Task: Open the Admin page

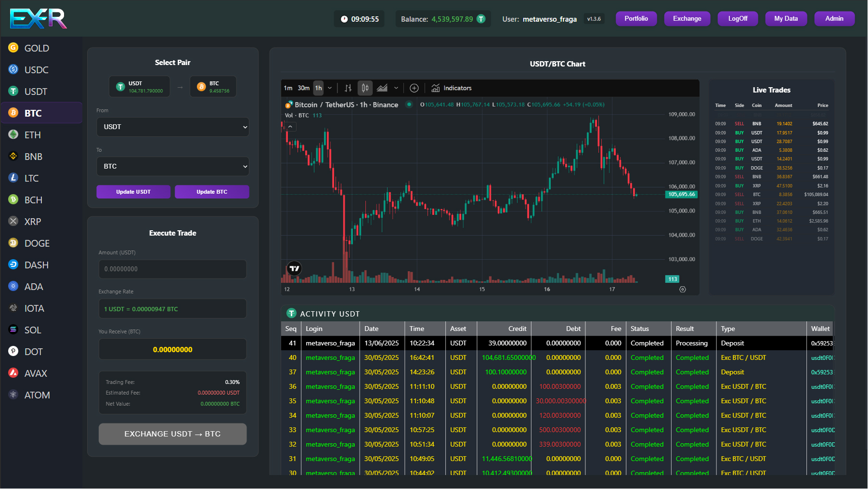Action: 834,19
